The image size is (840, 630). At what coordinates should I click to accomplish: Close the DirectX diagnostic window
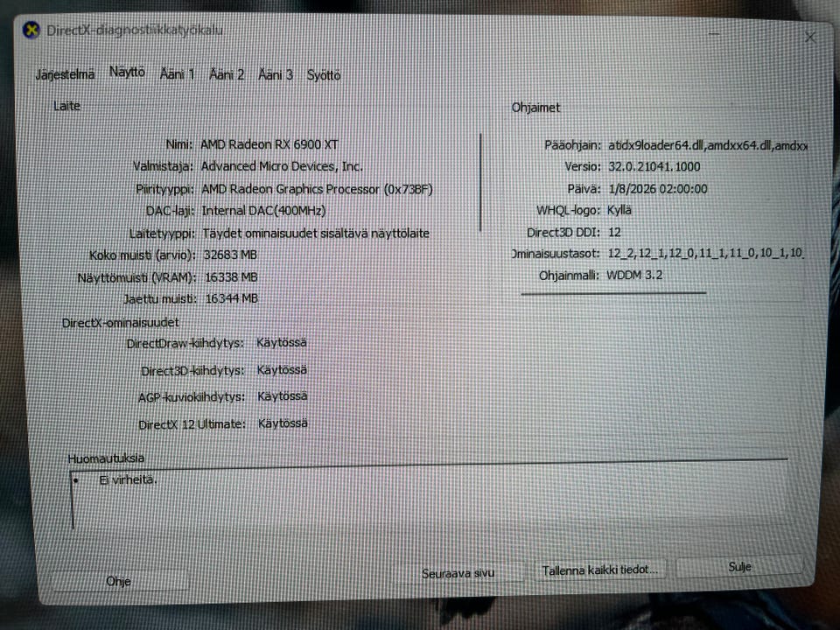[x=809, y=37]
